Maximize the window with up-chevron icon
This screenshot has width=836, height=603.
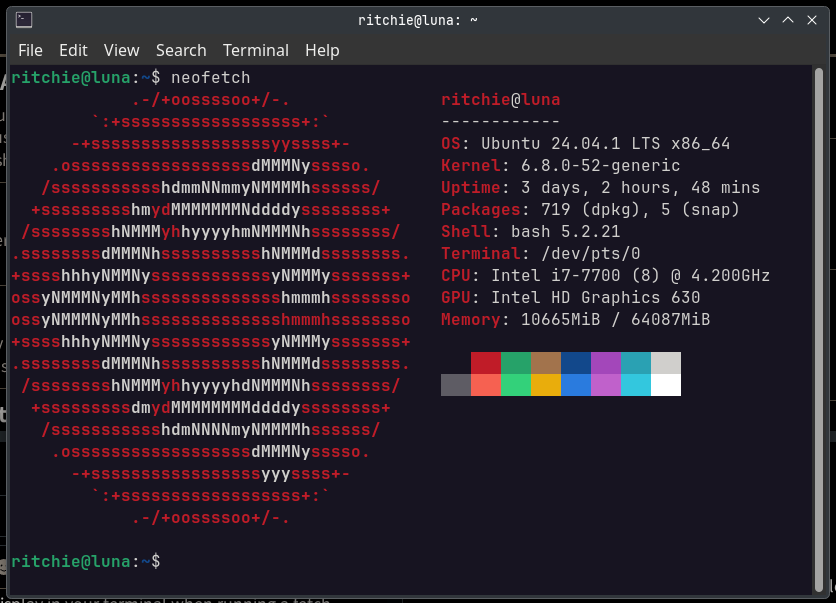point(787,20)
